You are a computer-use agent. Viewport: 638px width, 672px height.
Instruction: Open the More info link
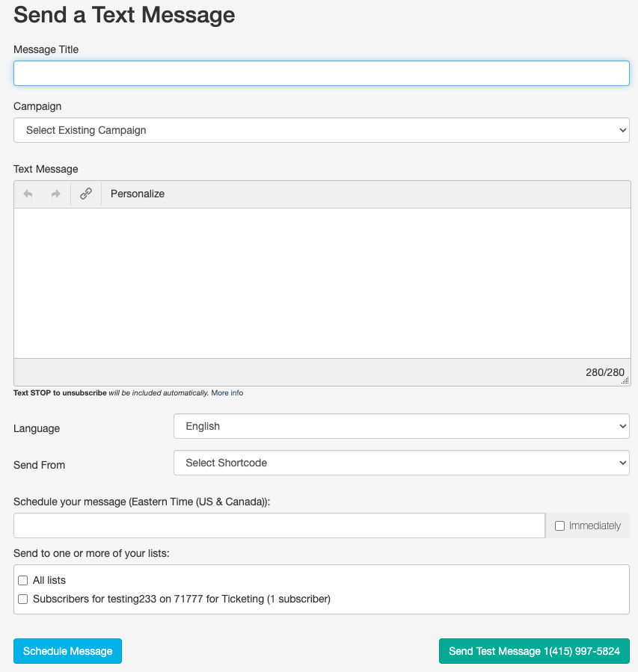[227, 393]
